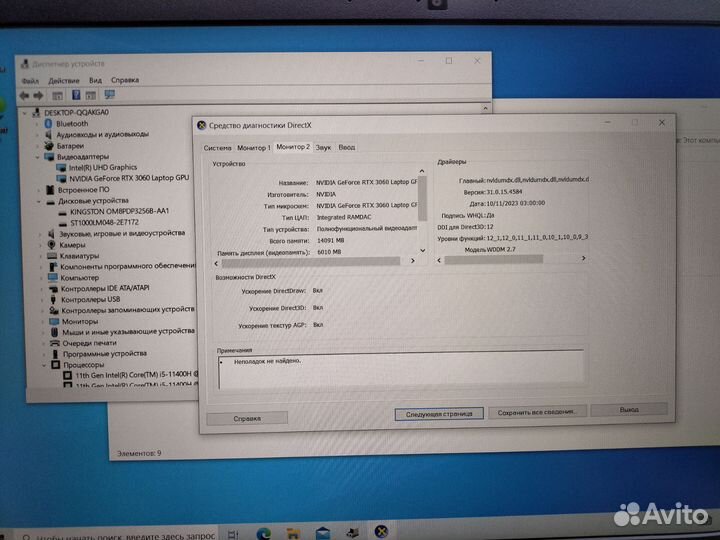Image resolution: width=720 pixels, height=540 pixels.
Task: Select the Bluetooth device category icon
Action: click(x=49, y=124)
